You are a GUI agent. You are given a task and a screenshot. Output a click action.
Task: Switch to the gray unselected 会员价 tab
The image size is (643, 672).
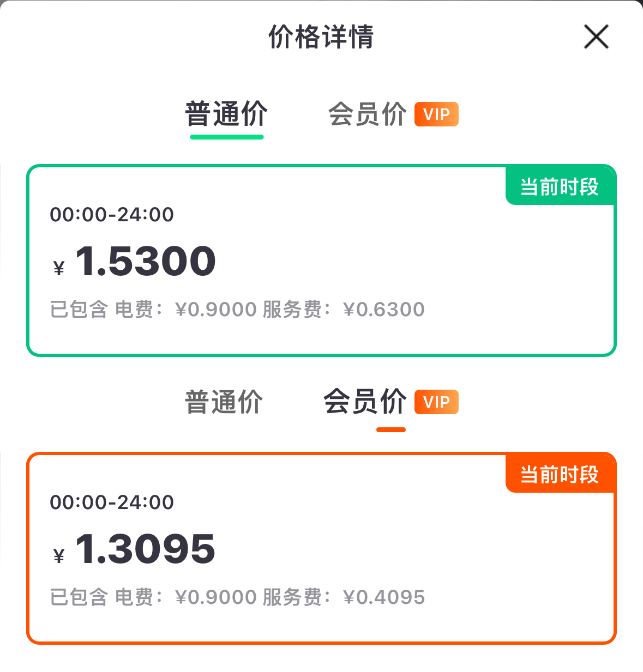click(368, 114)
